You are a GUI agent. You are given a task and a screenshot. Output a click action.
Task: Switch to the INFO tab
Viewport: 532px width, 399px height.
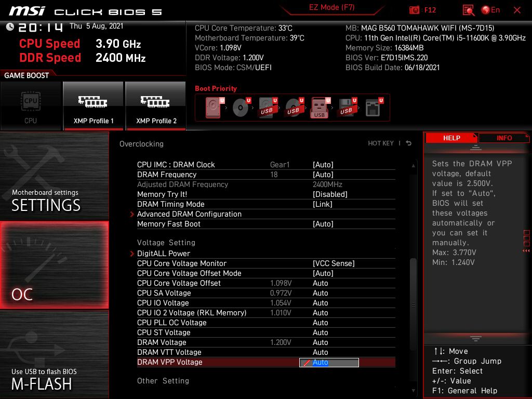504,138
